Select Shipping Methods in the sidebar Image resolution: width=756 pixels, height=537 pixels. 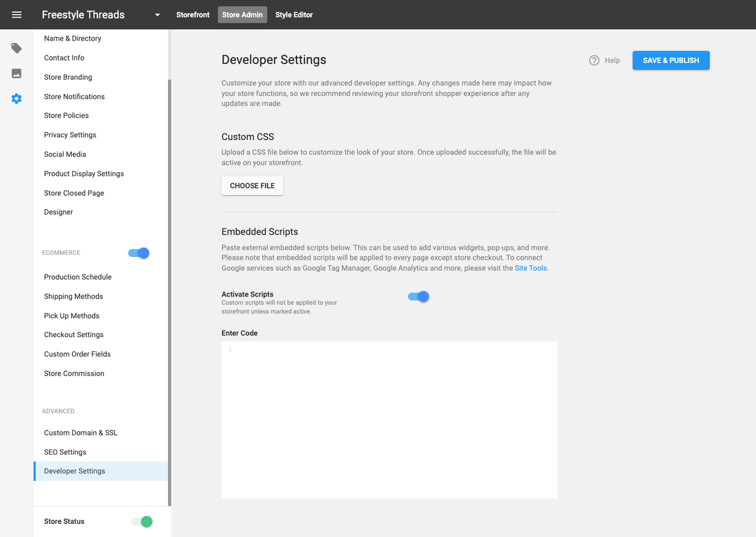coord(74,297)
